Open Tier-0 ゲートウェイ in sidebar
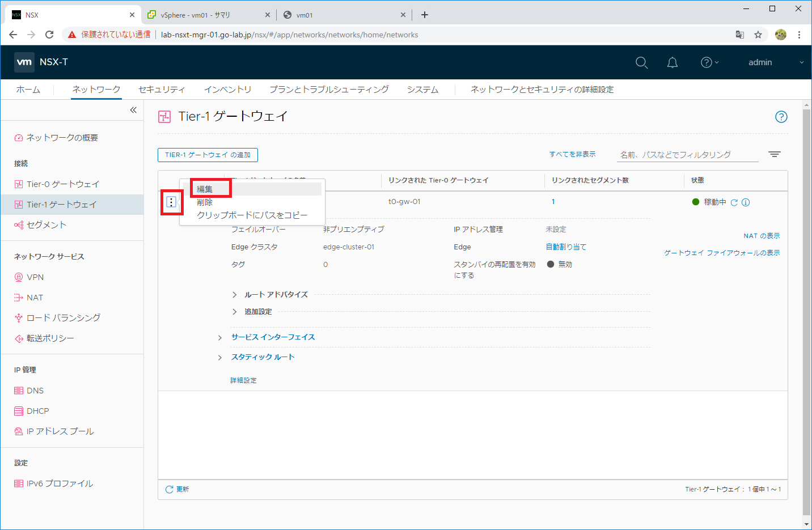Image resolution: width=812 pixels, height=530 pixels. point(63,184)
